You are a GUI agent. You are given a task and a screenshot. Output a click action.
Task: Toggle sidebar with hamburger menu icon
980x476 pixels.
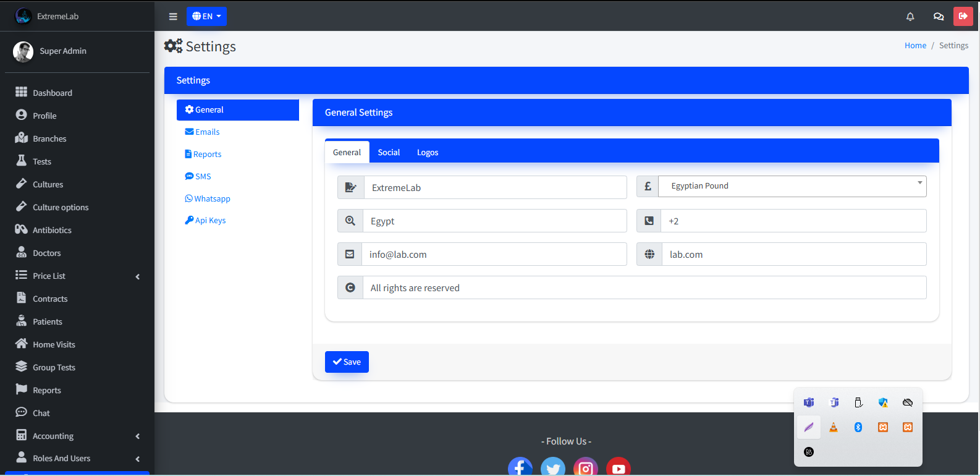[173, 17]
